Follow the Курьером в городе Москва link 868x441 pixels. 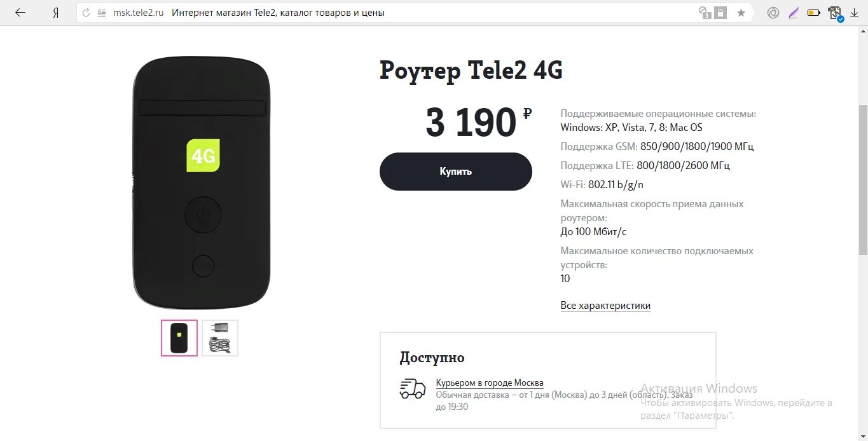click(x=490, y=383)
